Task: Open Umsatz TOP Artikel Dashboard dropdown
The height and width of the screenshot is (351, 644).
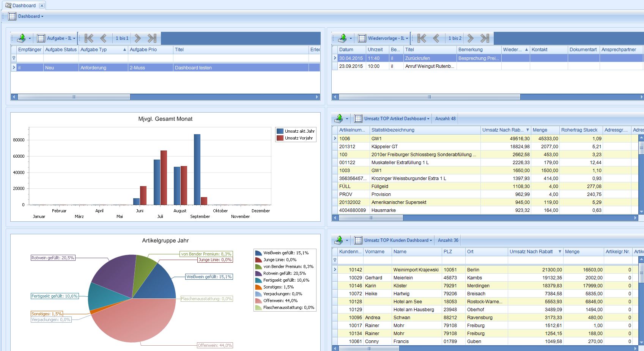Action: [397, 119]
